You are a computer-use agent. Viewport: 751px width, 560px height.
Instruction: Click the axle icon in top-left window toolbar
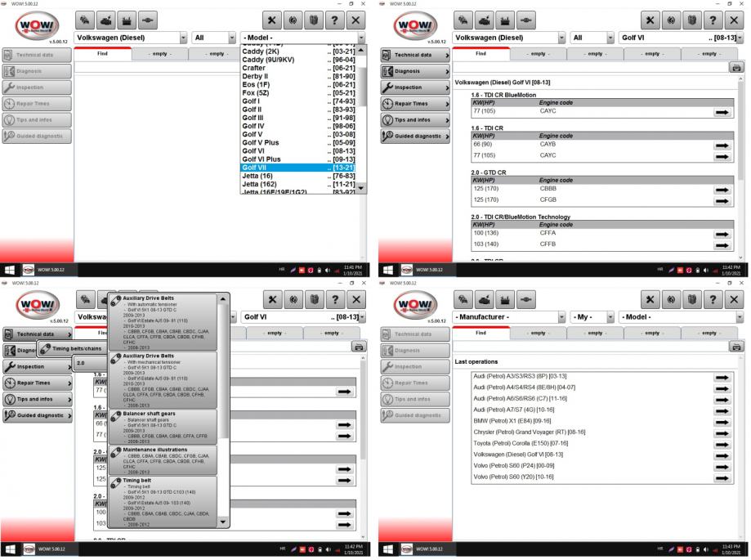point(148,20)
